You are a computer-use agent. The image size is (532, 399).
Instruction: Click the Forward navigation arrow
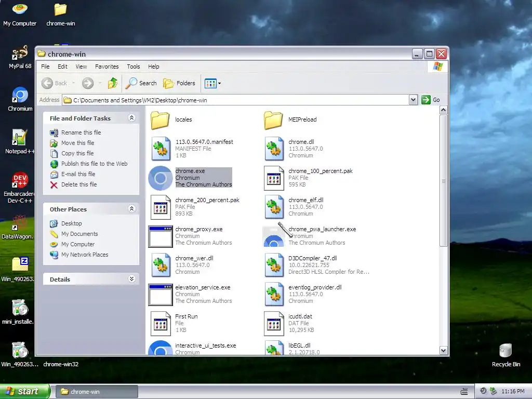88,83
